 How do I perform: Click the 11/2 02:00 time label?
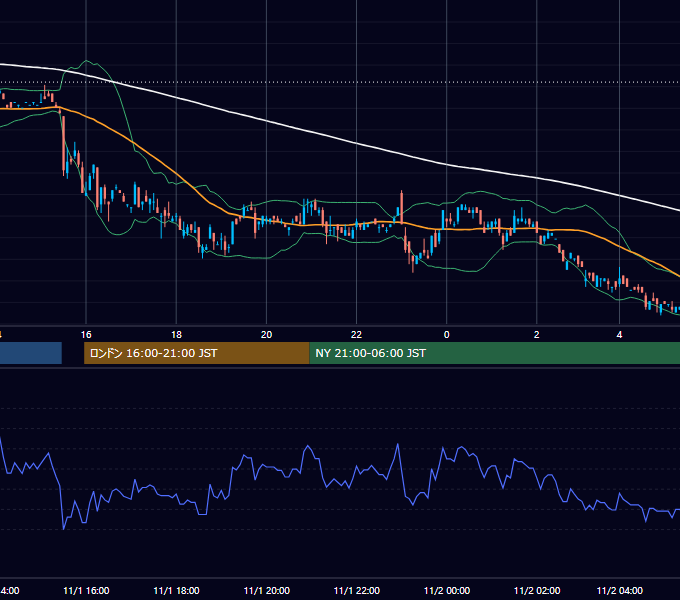click(537, 590)
